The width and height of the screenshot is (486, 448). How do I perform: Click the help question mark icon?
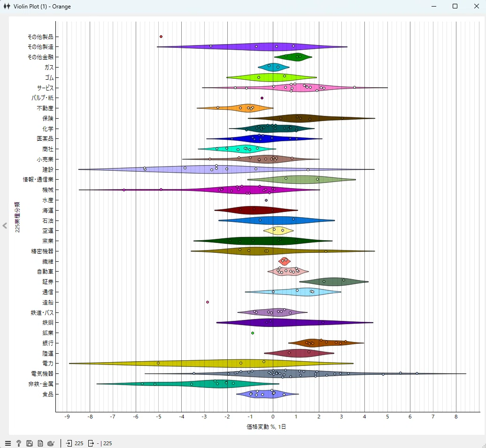(x=19, y=443)
